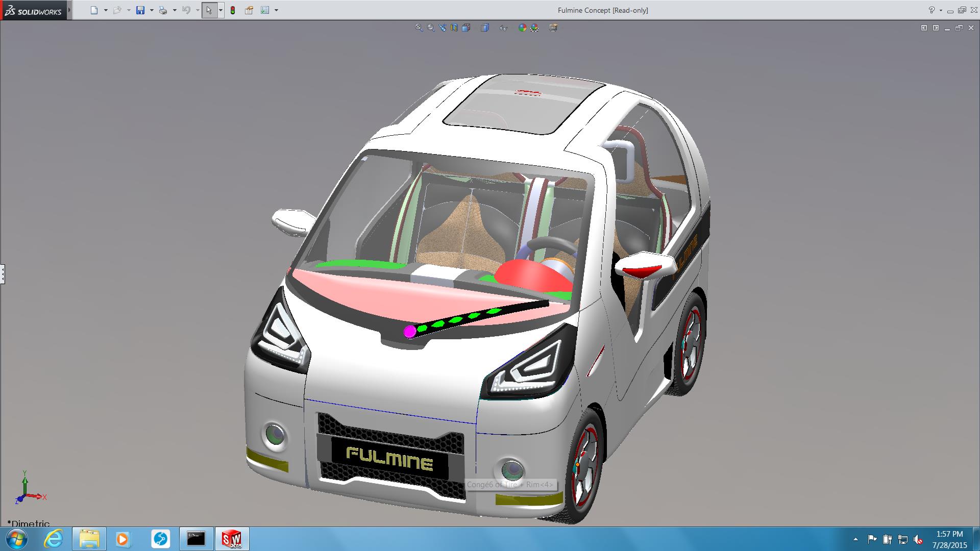Expand the Save dropdown arrow
The width and height of the screenshot is (980, 551).
click(152, 10)
